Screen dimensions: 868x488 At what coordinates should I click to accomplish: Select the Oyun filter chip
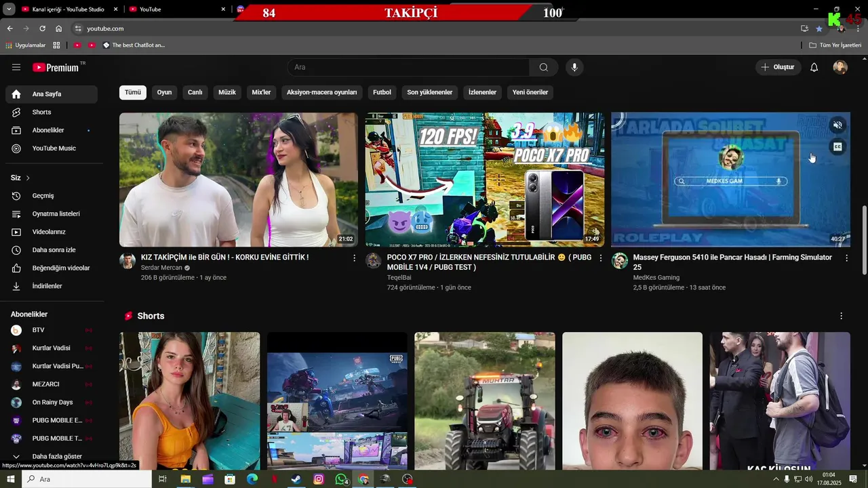164,92
